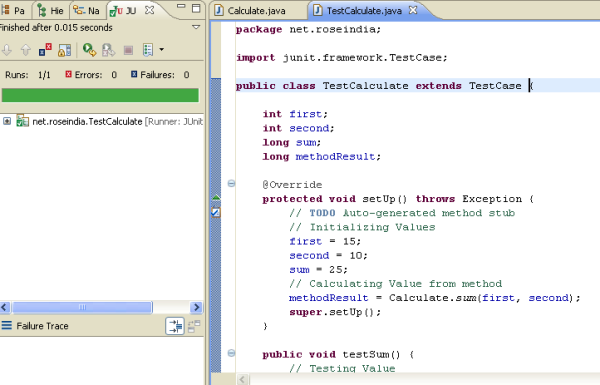Click the editor scroll-left arrow
The width and height of the screenshot is (600, 385).
coord(243,379)
